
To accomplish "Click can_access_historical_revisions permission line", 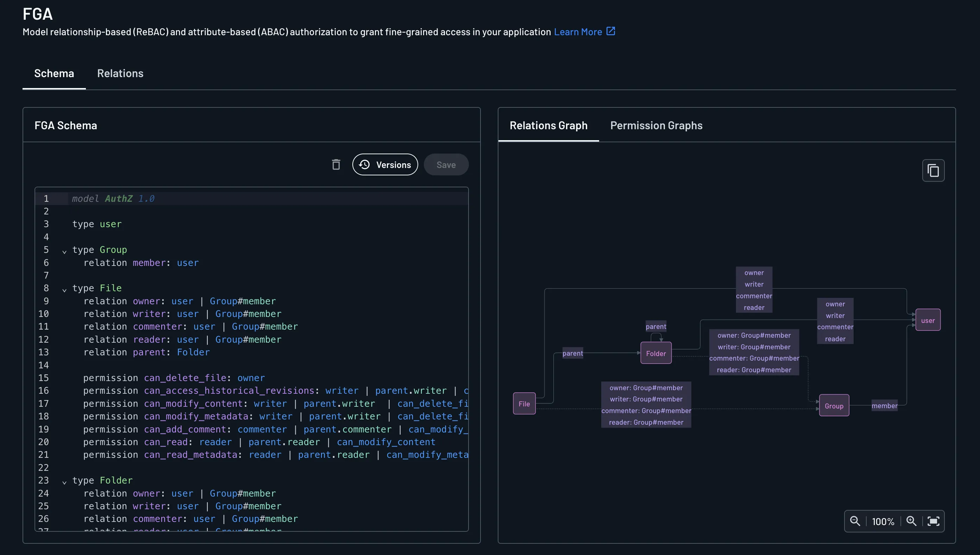I will (x=276, y=391).
